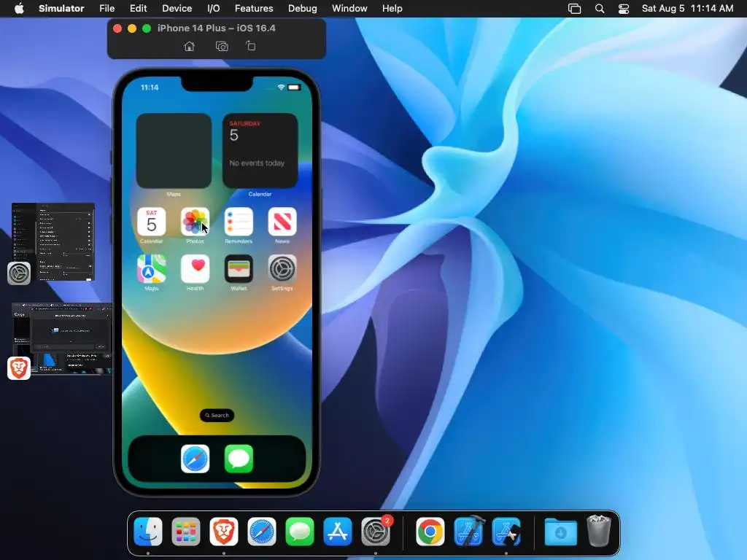Rotate the simulated device icon

[x=251, y=46]
